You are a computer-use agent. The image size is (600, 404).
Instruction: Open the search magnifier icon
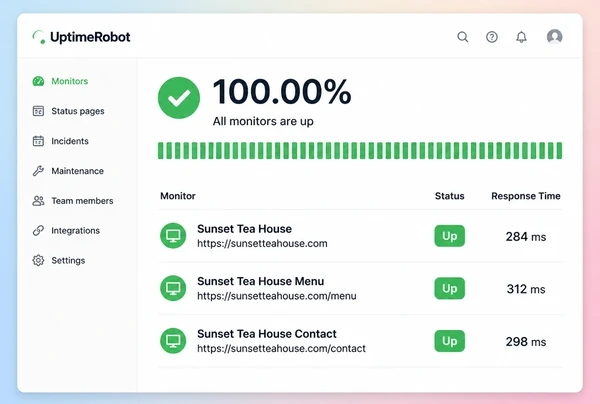463,37
